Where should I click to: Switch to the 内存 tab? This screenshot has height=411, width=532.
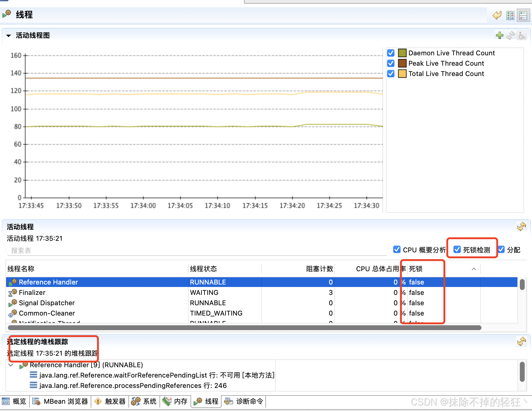(175, 401)
